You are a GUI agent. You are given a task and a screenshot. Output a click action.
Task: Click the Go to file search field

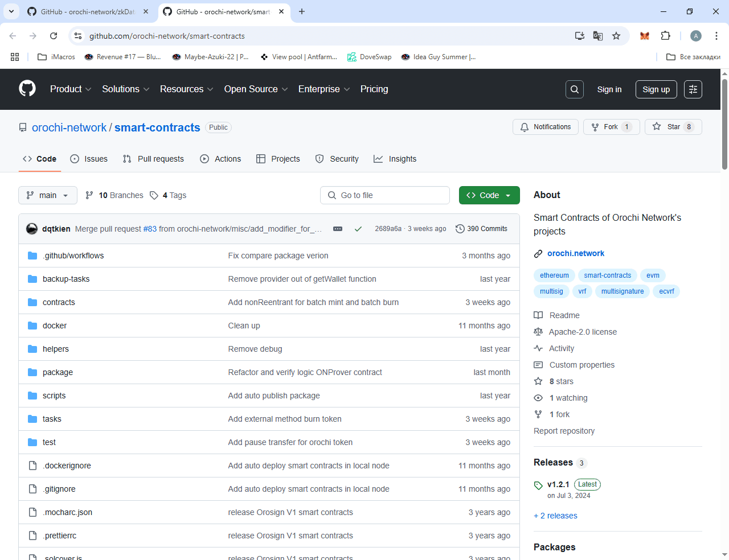(x=385, y=195)
